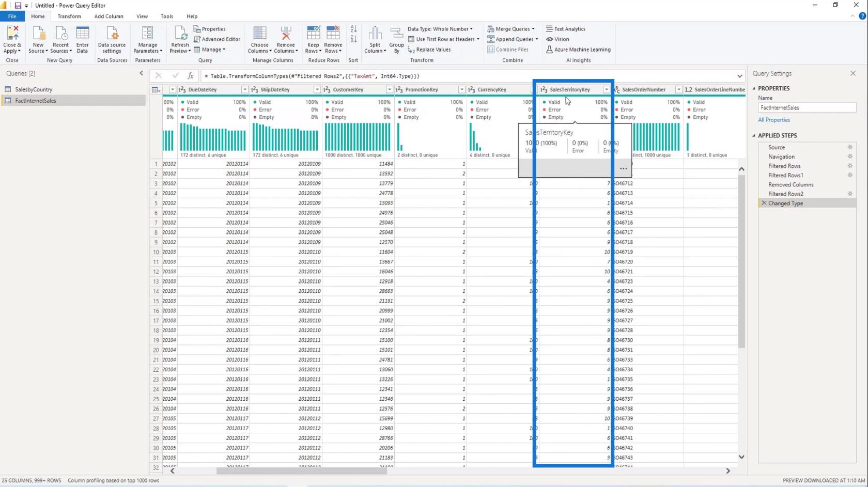868x487 pixels.
Task: Open gear settings for Filtered Rows2 step
Action: (850, 194)
